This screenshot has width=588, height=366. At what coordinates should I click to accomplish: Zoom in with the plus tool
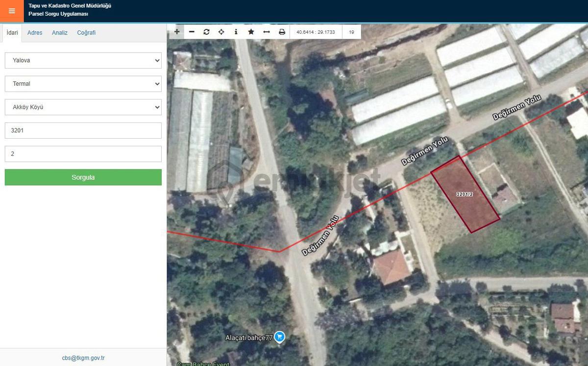(177, 32)
